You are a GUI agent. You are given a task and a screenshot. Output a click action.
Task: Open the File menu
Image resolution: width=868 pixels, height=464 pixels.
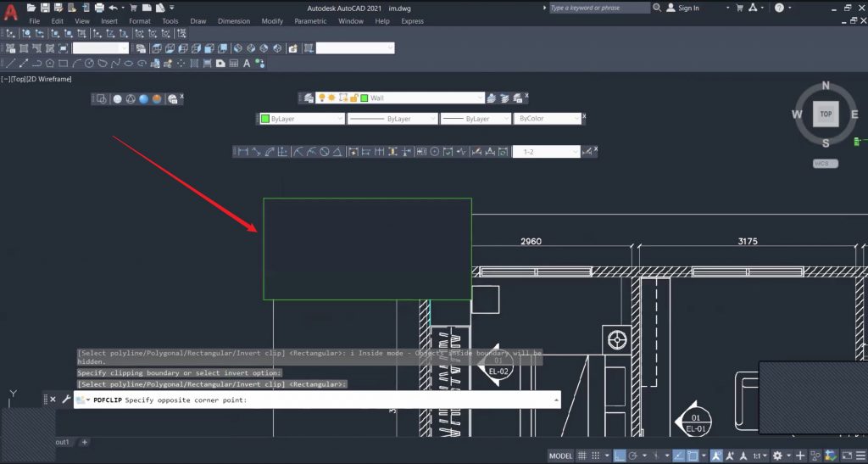tap(34, 21)
